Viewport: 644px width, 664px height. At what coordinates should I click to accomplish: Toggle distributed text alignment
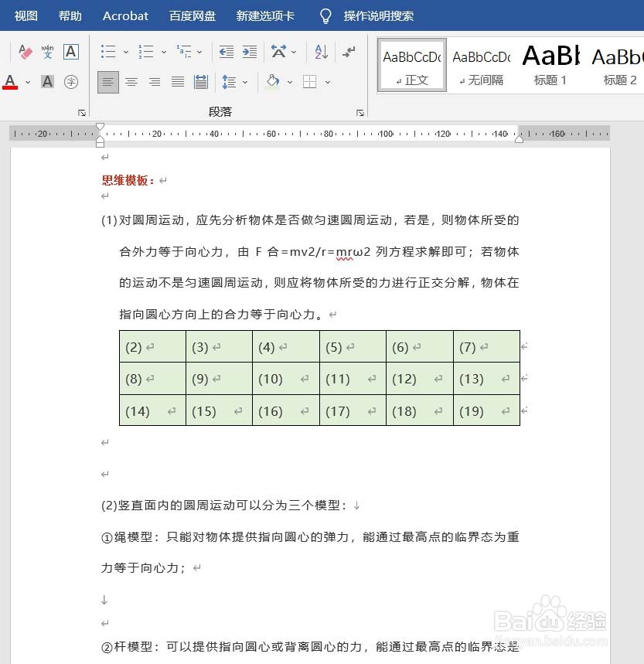(200, 81)
